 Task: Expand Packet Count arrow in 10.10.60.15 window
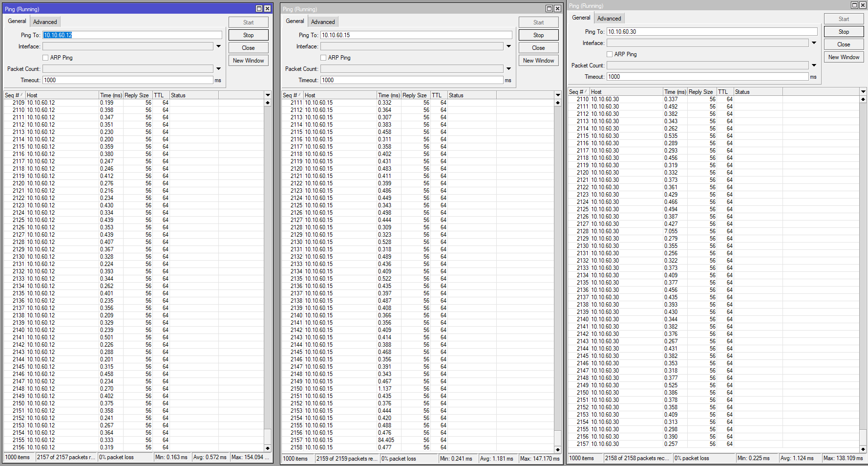click(508, 69)
